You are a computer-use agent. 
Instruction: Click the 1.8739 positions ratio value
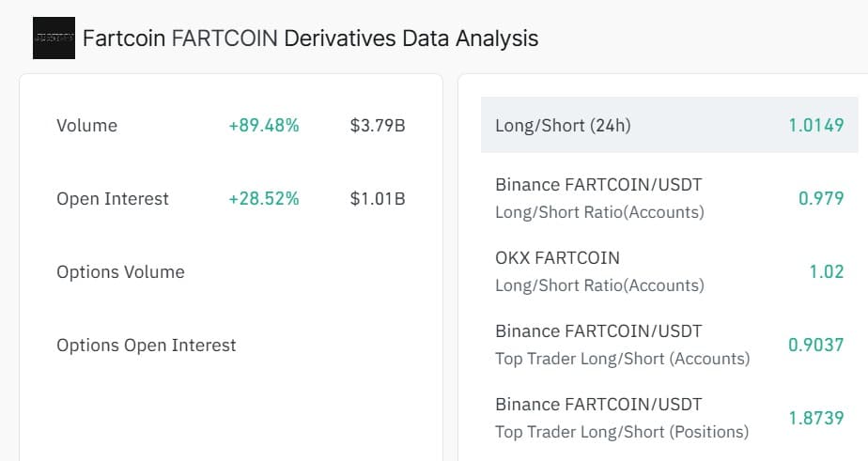pyautogui.click(x=815, y=418)
